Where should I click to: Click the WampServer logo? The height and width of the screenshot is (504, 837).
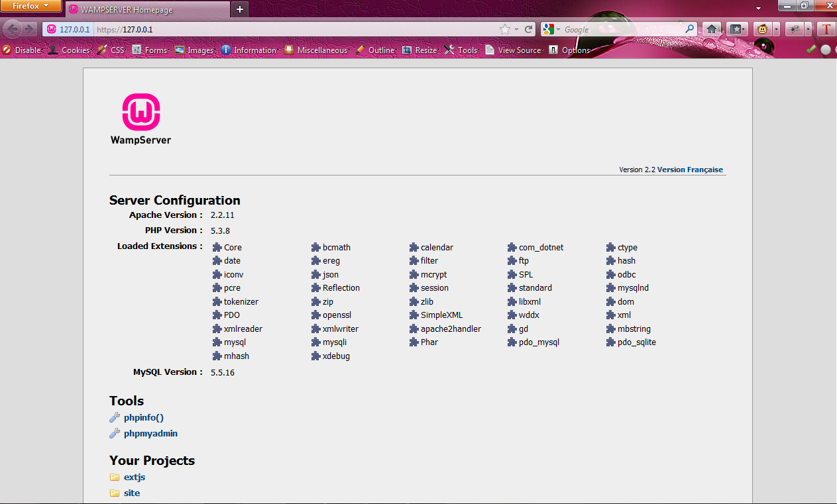click(x=140, y=119)
